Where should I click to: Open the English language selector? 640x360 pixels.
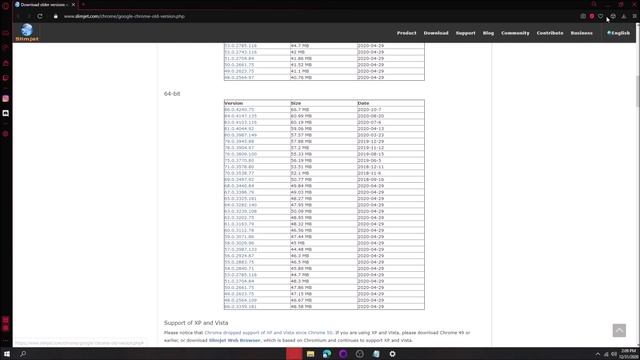618,33
